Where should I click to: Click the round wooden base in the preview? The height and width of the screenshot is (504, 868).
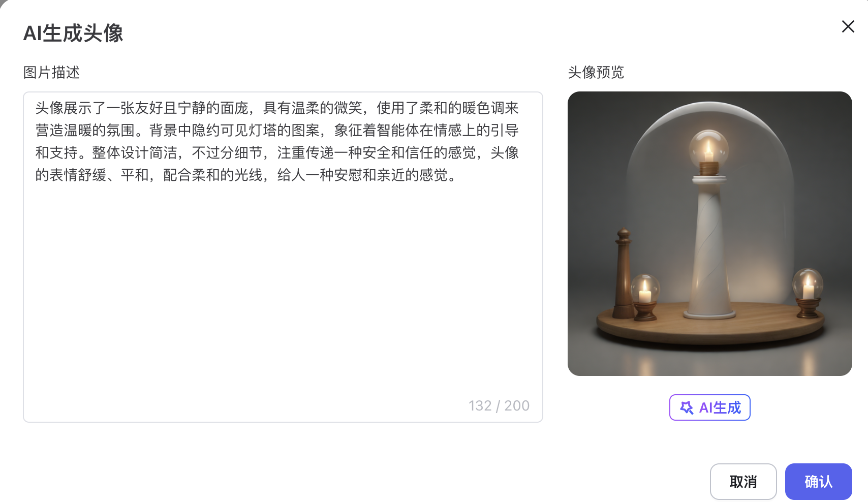(709, 325)
